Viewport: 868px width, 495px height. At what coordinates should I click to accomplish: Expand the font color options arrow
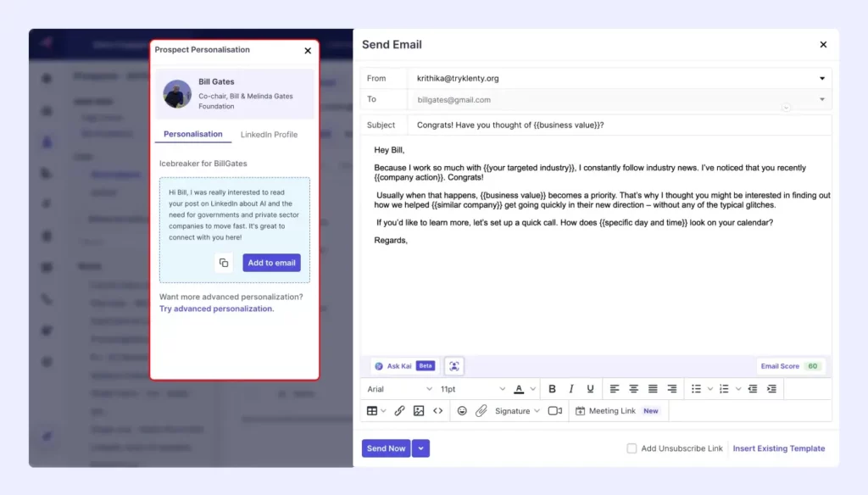532,389
